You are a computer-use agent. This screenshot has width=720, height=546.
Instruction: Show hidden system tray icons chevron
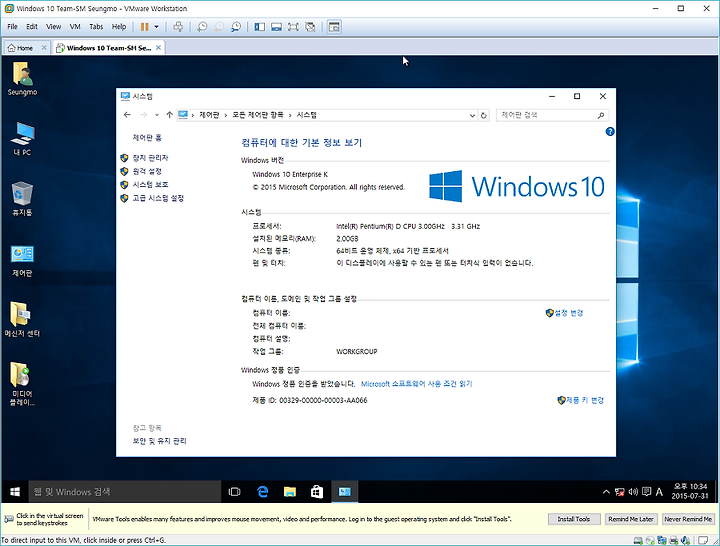point(606,492)
